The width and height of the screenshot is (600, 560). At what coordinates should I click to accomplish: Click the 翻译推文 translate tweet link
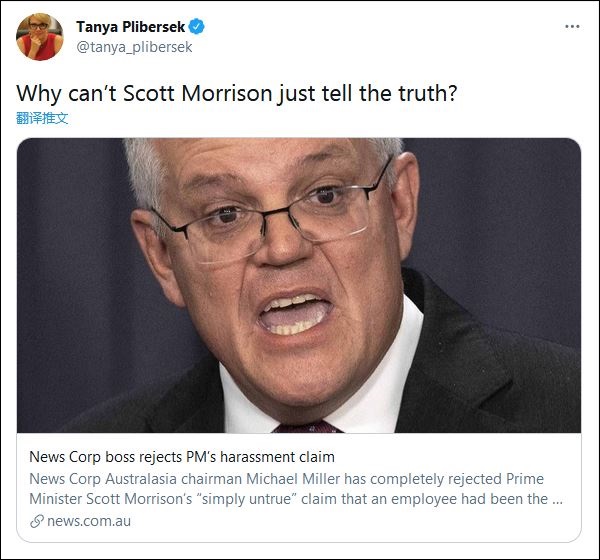42,118
